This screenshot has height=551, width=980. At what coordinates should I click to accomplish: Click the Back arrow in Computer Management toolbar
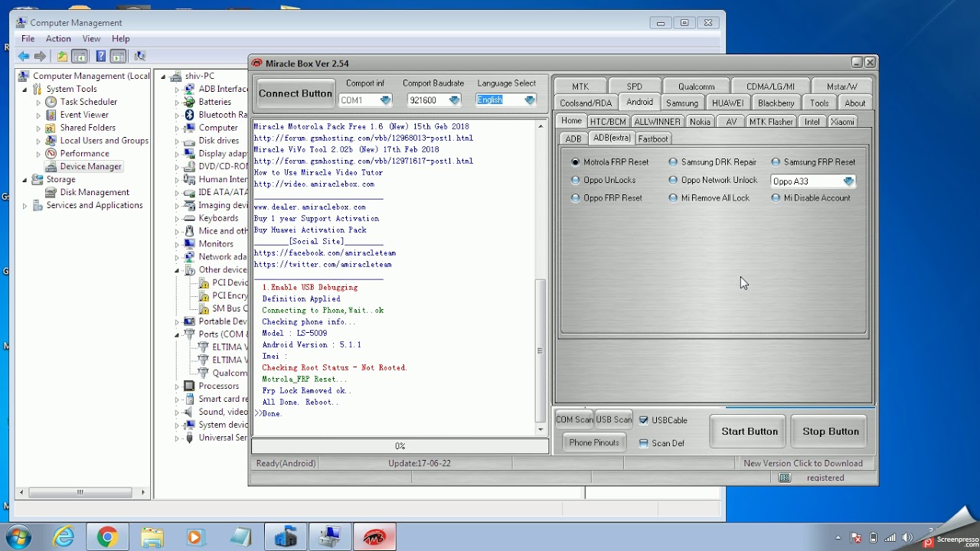tap(24, 56)
